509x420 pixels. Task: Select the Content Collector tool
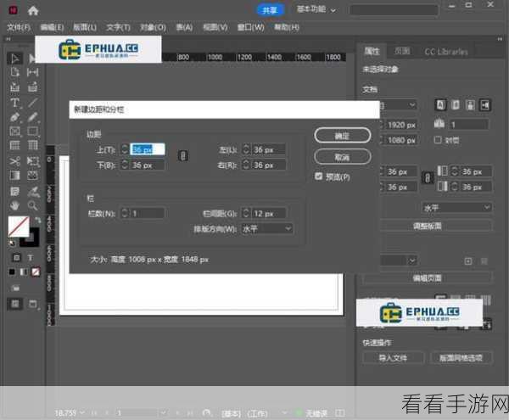coord(14,87)
